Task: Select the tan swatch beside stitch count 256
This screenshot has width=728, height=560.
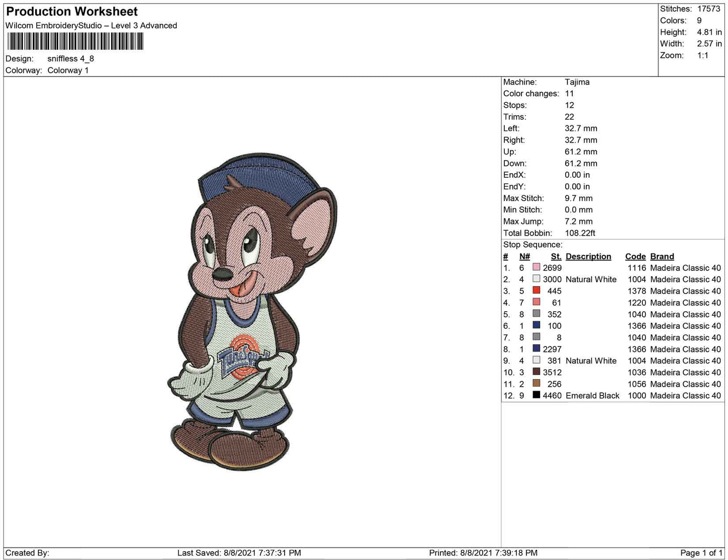Action: click(536, 383)
